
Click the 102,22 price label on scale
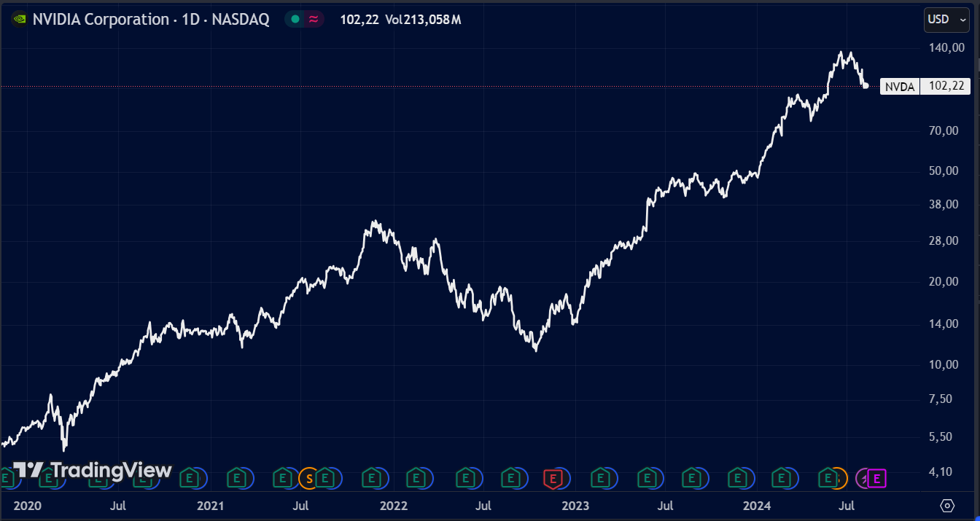[946, 87]
